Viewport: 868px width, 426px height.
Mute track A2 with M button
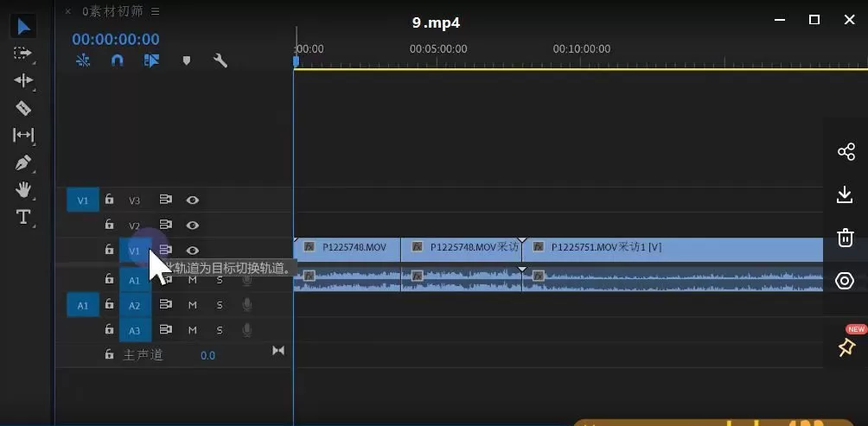click(x=193, y=305)
